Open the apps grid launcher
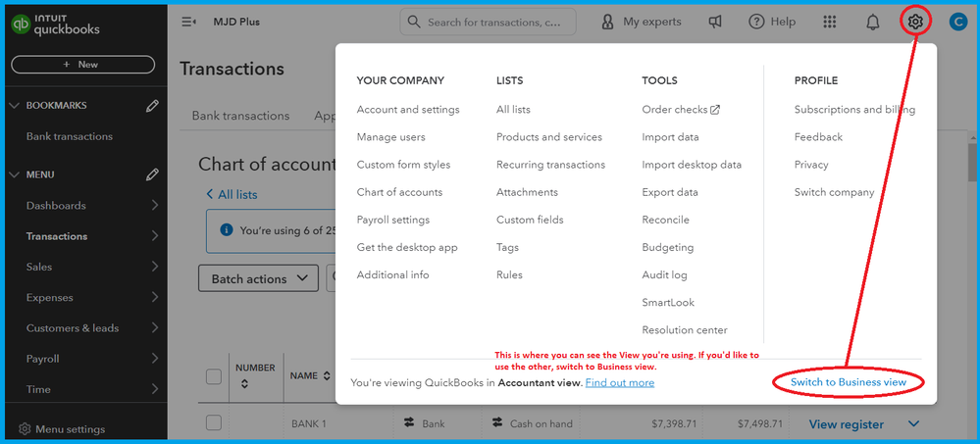980x444 pixels. (x=830, y=22)
